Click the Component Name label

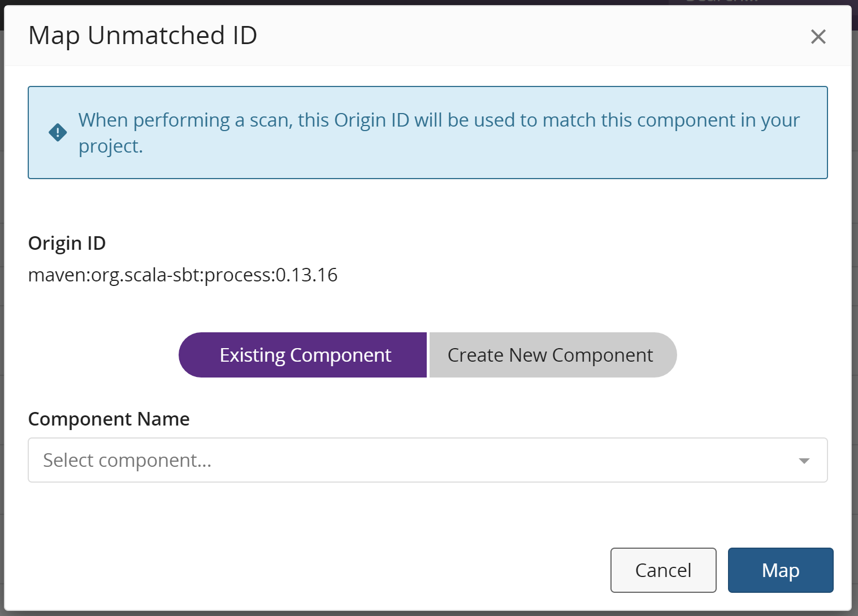point(109,419)
